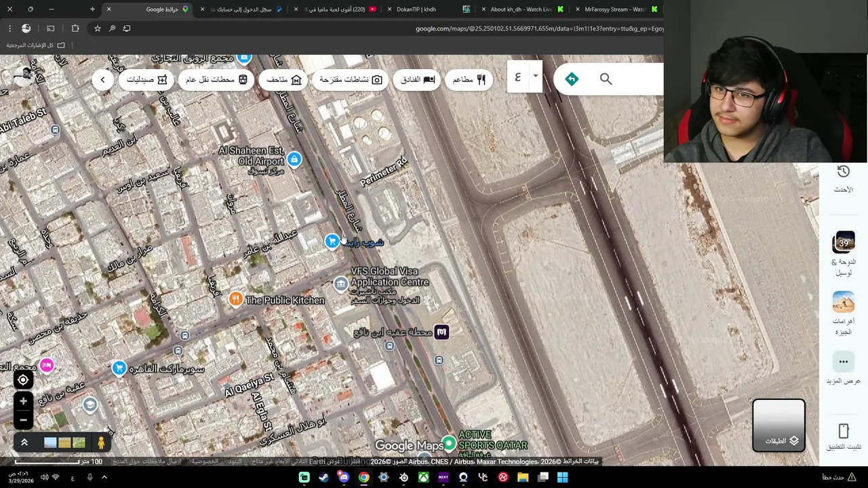Open directions with the blue diamond icon

coord(572,79)
